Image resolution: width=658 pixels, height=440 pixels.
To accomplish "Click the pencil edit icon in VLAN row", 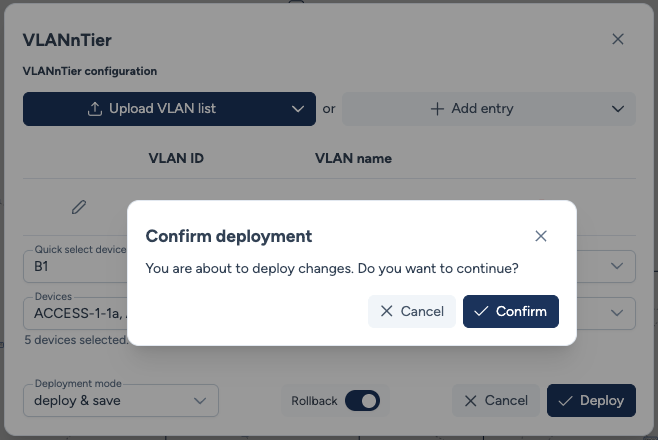I will click(x=79, y=207).
